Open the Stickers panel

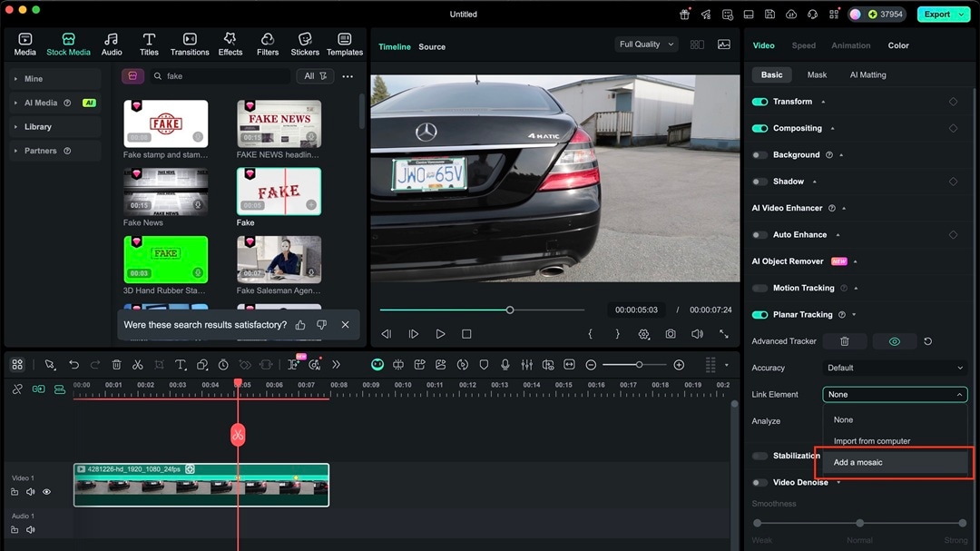tap(305, 44)
